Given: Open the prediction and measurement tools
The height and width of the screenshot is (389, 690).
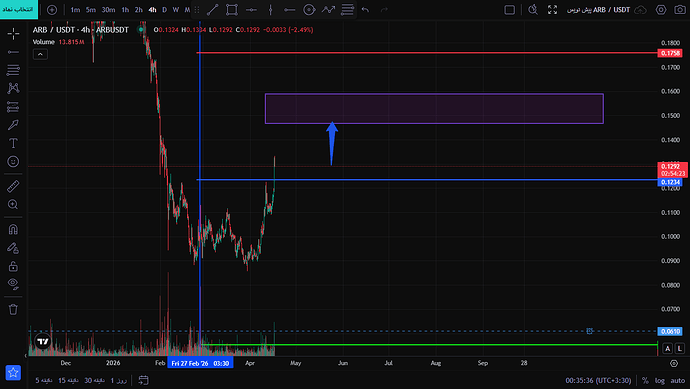Looking at the screenshot, I should (x=13, y=106).
